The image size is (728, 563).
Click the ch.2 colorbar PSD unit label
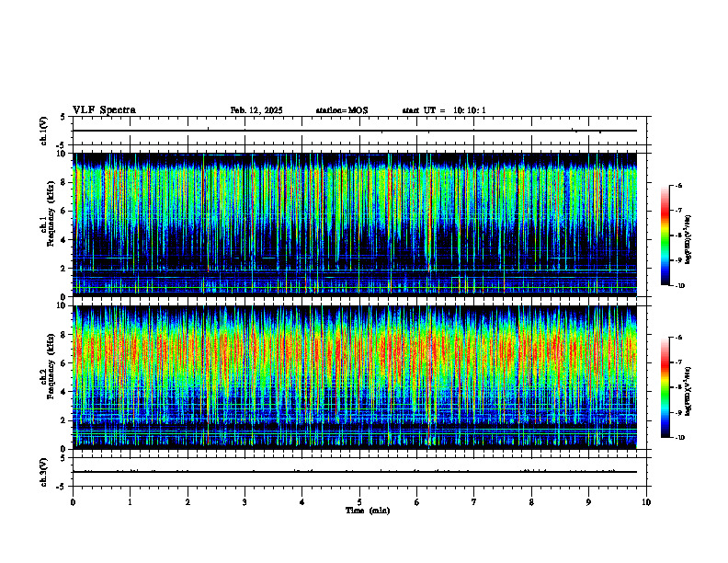[x=688, y=392]
